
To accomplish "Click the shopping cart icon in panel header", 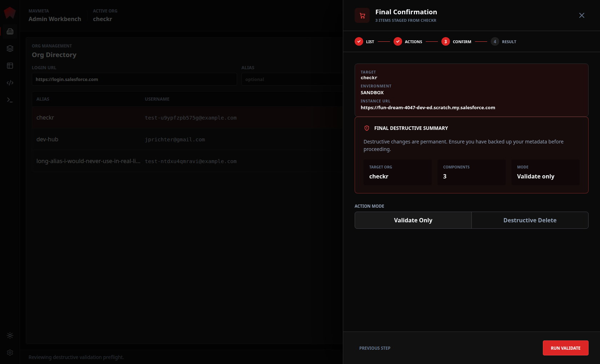I will pos(362,15).
